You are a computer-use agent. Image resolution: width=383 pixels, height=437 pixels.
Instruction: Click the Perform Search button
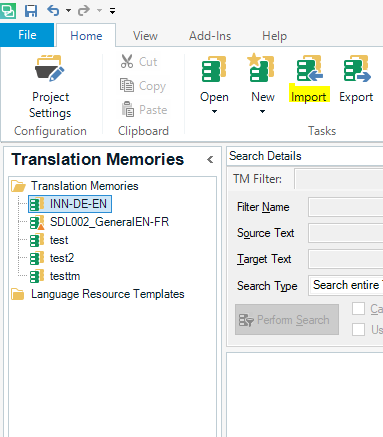coord(287,319)
